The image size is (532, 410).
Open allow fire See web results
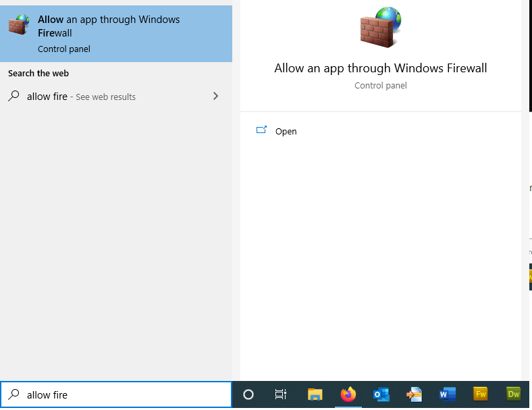(x=116, y=97)
